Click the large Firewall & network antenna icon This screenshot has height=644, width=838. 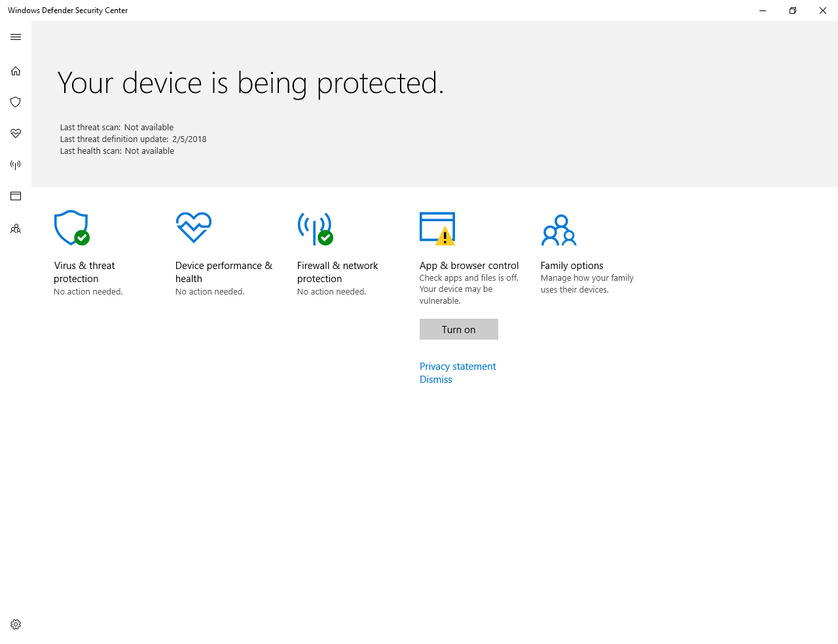click(315, 228)
